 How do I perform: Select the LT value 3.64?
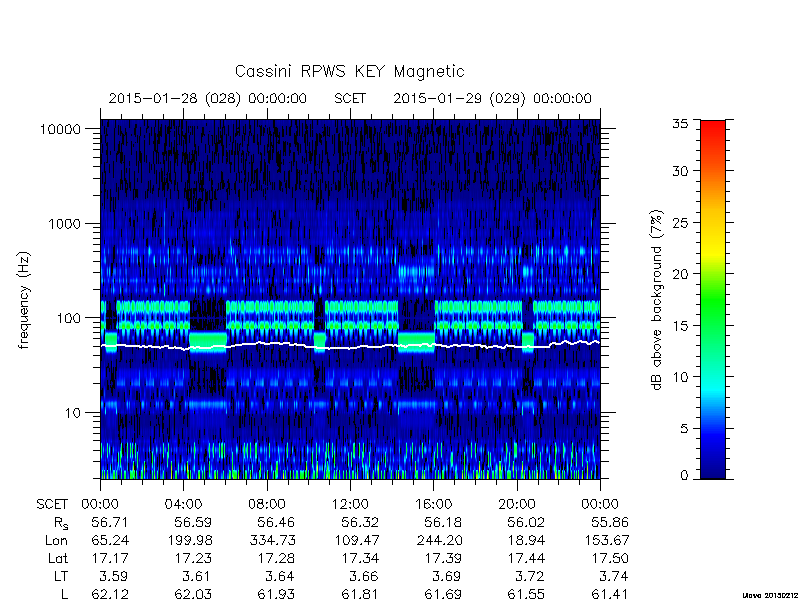pyautogui.click(x=281, y=577)
